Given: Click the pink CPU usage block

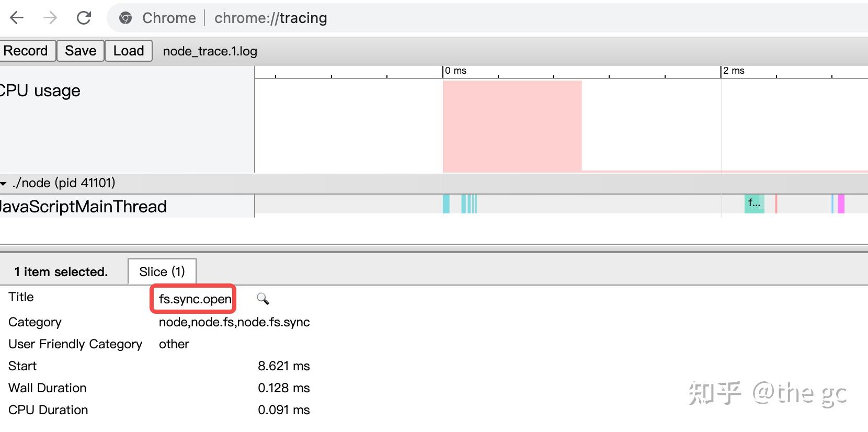Looking at the screenshot, I should coord(512,126).
